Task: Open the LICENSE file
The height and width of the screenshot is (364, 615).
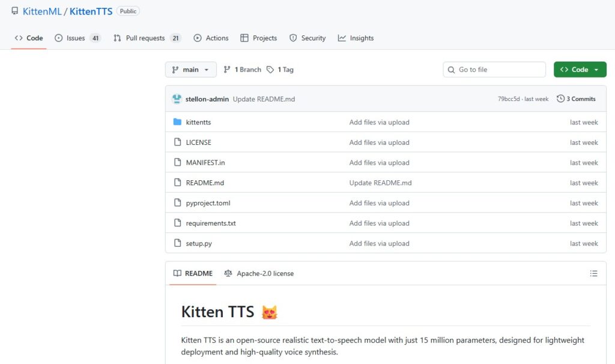Action: pos(198,142)
